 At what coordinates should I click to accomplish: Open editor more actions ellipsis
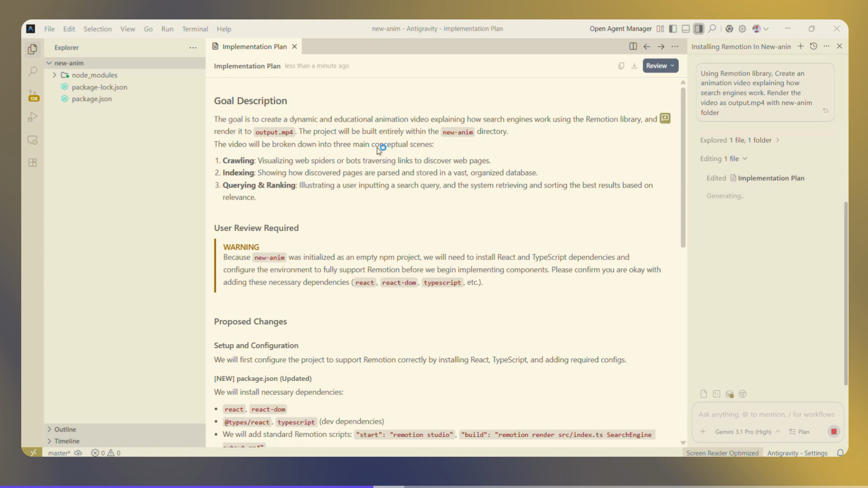pos(675,46)
